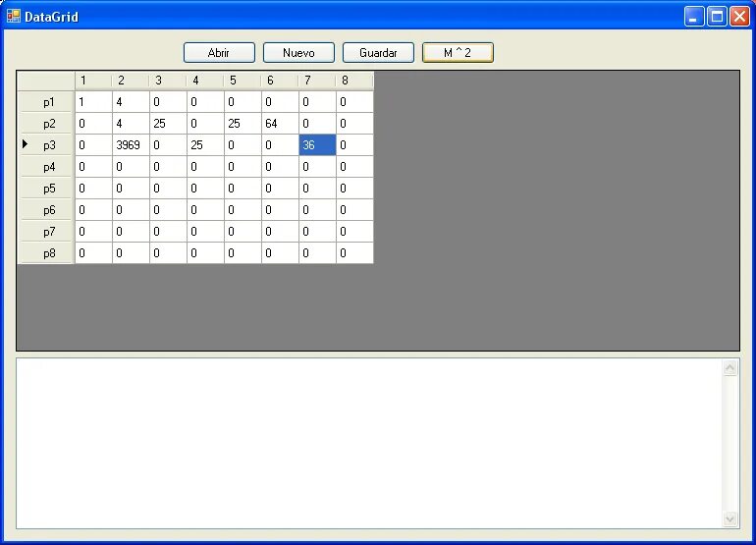Click the text box scroll down arrow
This screenshot has height=545, width=756.
pos(729,518)
